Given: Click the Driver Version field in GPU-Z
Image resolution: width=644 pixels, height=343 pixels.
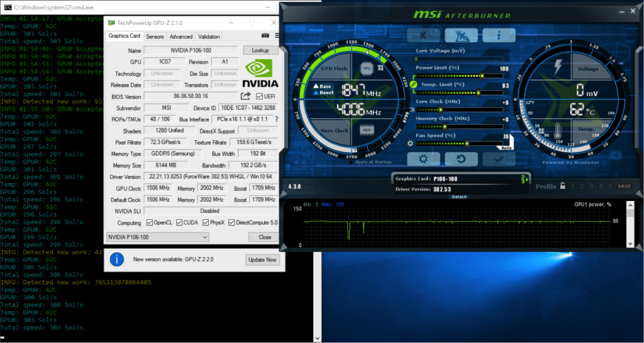Looking at the screenshot, I should tap(211, 177).
